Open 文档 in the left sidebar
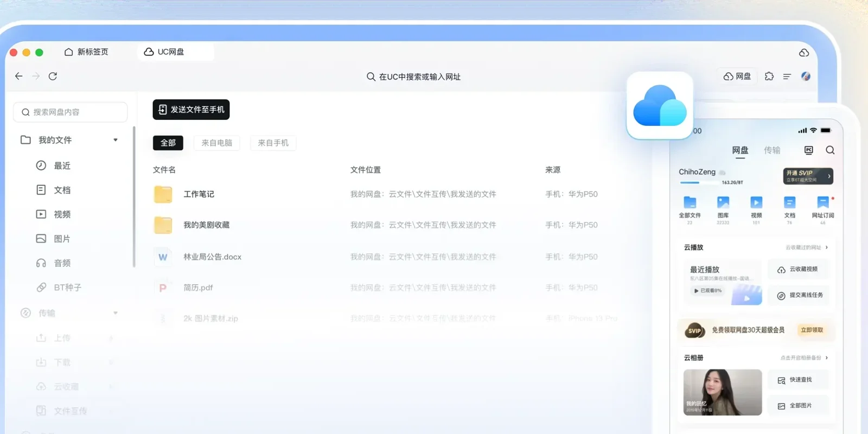The height and width of the screenshot is (434, 868). (x=53, y=190)
